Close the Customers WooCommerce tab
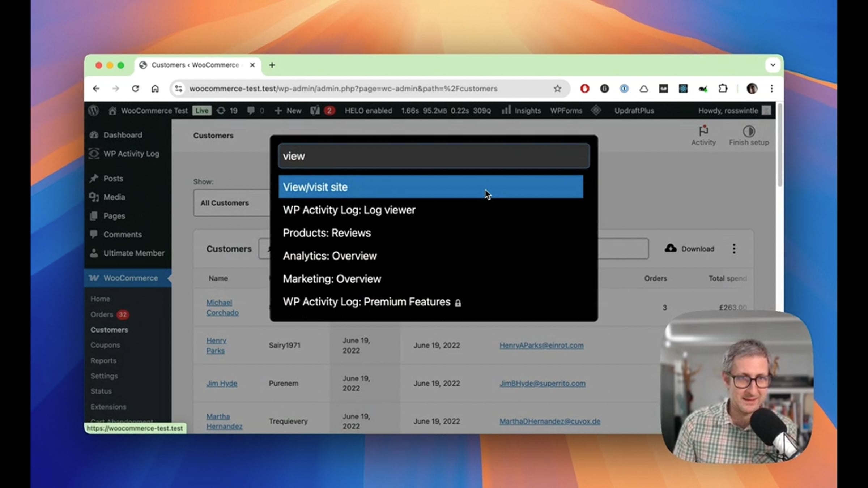Image resolution: width=868 pixels, height=488 pixels. [252, 65]
